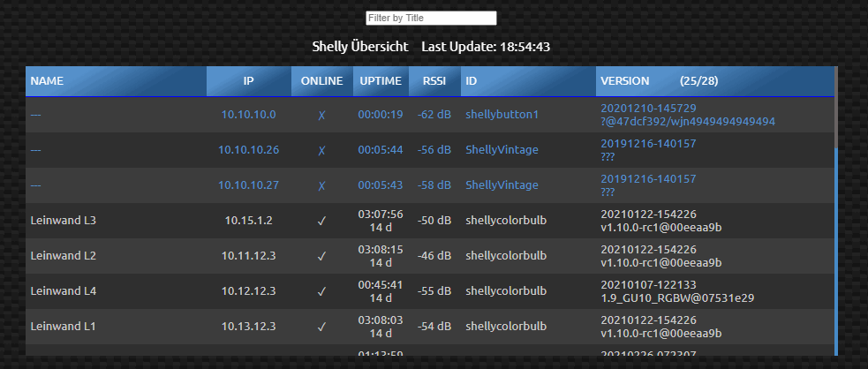
Task: Click ShellyVintage ID in 10.10.10.26 row
Action: pyautogui.click(x=502, y=150)
